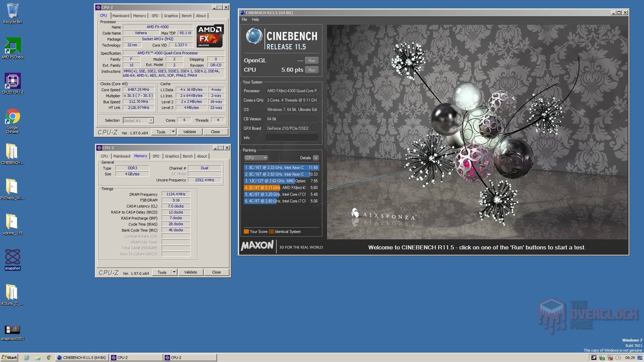The image size is (644, 362).
Task: Select the highlighted AMD FX 5.60 ranking entry
Action: 281,187
